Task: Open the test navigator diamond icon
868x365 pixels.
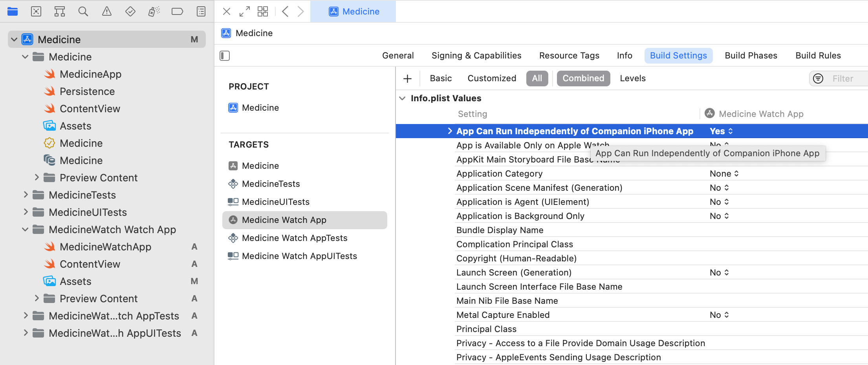Action: (x=130, y=12)
